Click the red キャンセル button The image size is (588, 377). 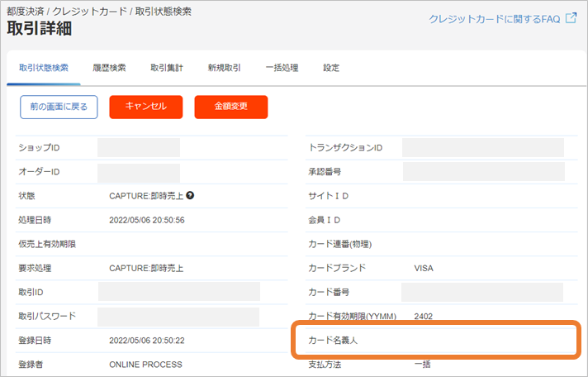point(146,107)
